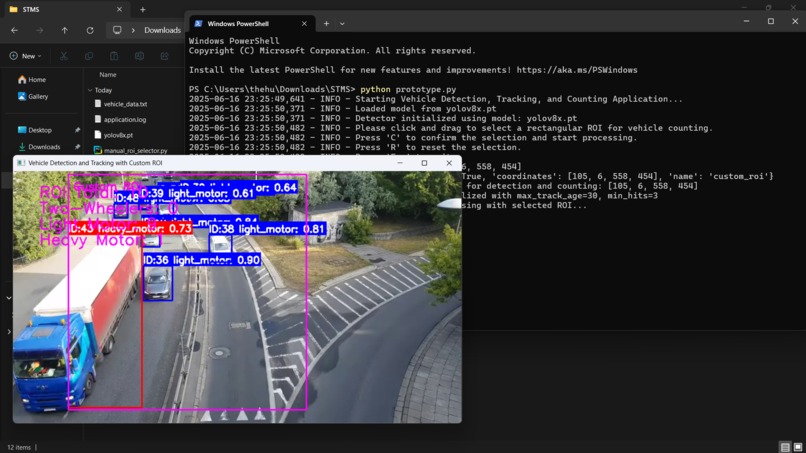Close the STMS Explorer tab

coord(119,9)
